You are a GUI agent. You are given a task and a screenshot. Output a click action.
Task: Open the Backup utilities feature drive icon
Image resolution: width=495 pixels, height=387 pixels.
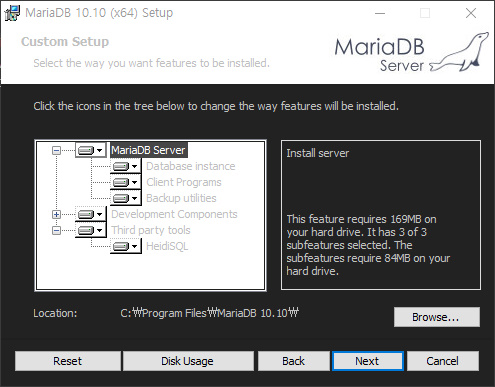126,198
